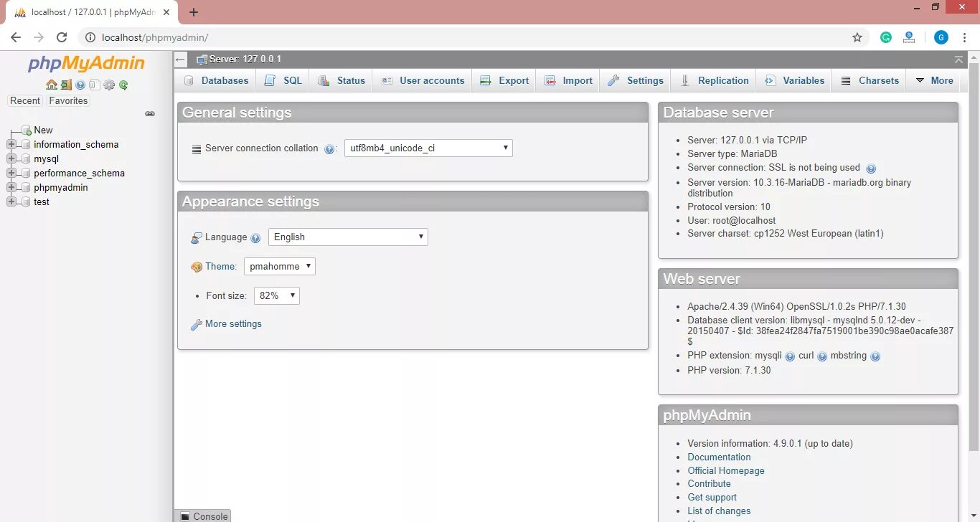The height and width of the screenshot is (522, 980).
Task: Click the phpMyAdmin logo
Action: (x=86, y=64)
